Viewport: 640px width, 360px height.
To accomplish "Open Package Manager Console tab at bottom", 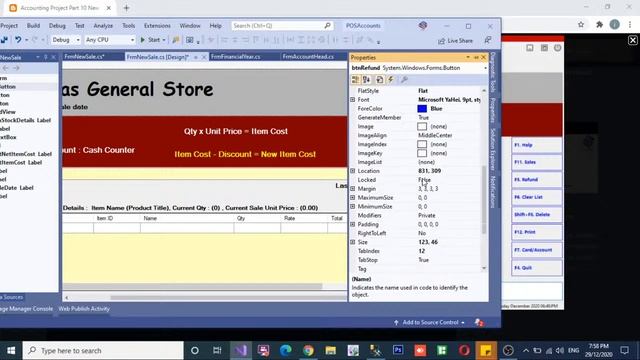I will [27, 309].
